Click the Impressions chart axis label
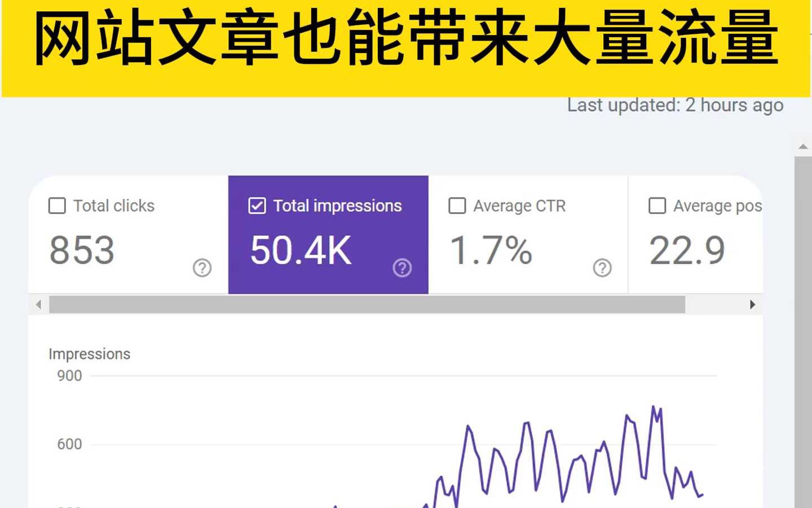The height and width of the screenshot is (508, 812). [89, 354]
